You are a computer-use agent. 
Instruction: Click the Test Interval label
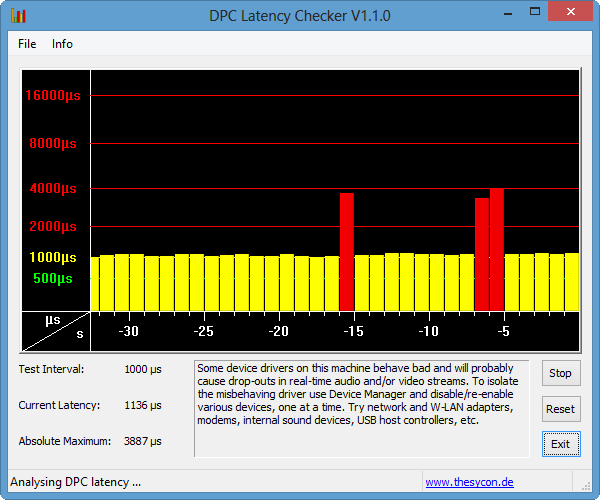pos(51,370)
